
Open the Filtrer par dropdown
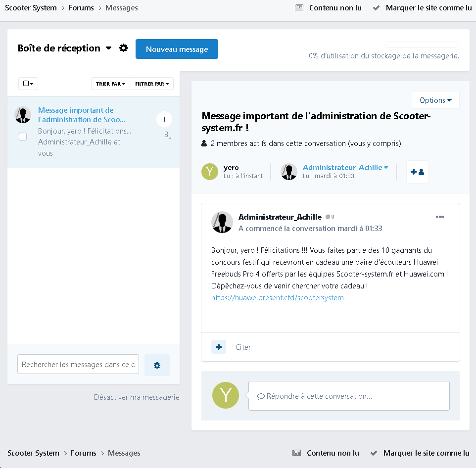point(151,84)
